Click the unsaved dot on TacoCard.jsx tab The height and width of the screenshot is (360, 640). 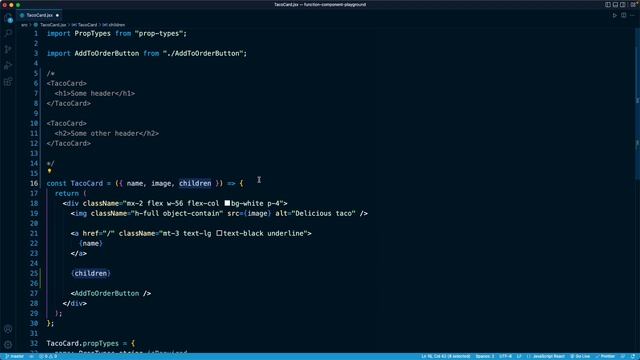[57, 16]
